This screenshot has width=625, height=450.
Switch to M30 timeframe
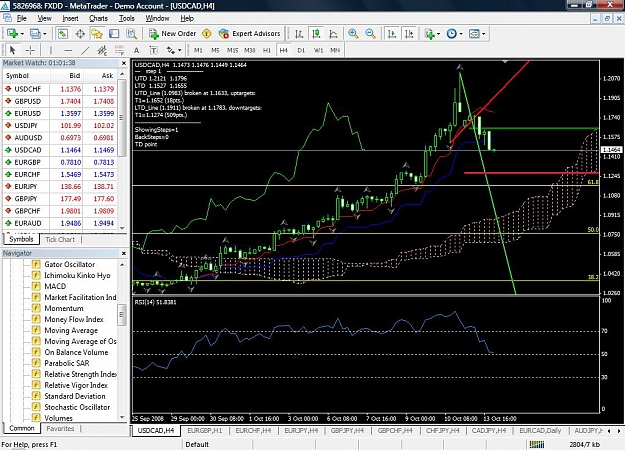(250, 50)
